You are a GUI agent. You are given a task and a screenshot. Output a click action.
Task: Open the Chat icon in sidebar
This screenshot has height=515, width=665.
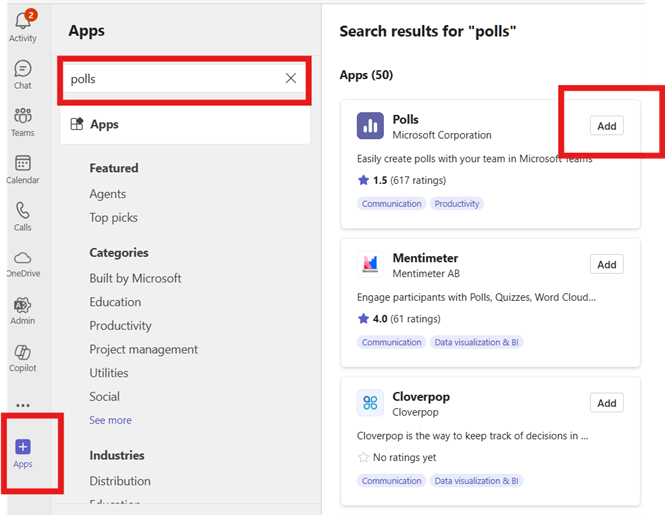(22, 70)
